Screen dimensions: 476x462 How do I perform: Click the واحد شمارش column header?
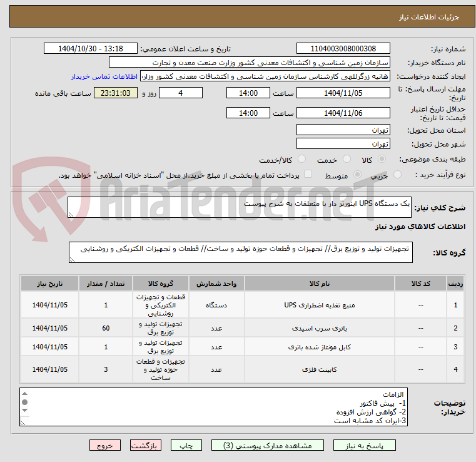(x=216, y=284)
